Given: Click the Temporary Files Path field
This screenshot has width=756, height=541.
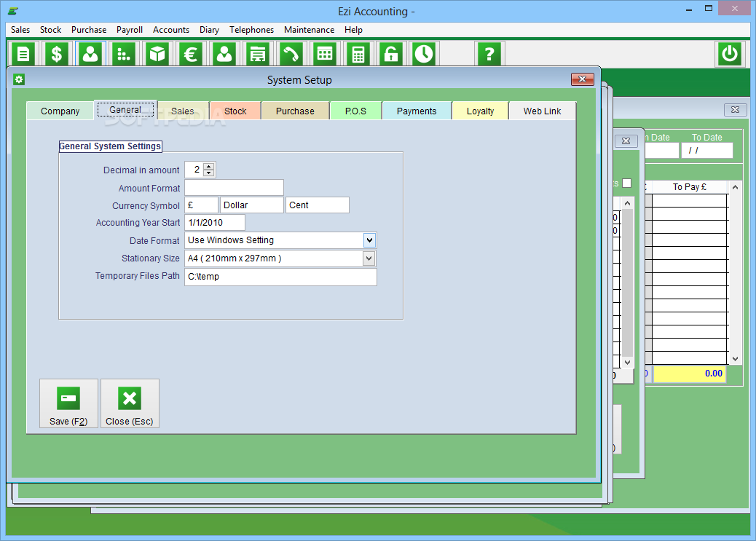Looking at the screenshot, I should point(280,277).
